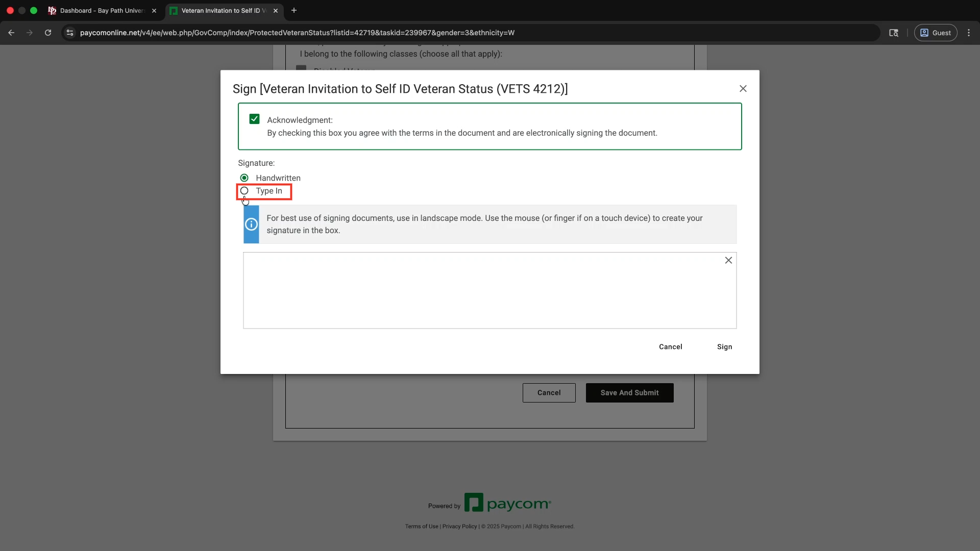
Task: Open the Chrome three-dot menu
Action: coord(968,33)
